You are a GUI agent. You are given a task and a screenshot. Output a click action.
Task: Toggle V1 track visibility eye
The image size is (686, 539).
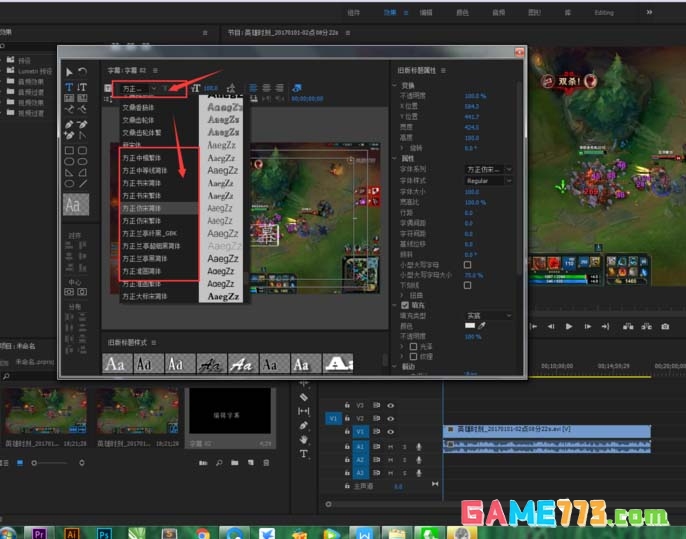(x=390, y=432)
